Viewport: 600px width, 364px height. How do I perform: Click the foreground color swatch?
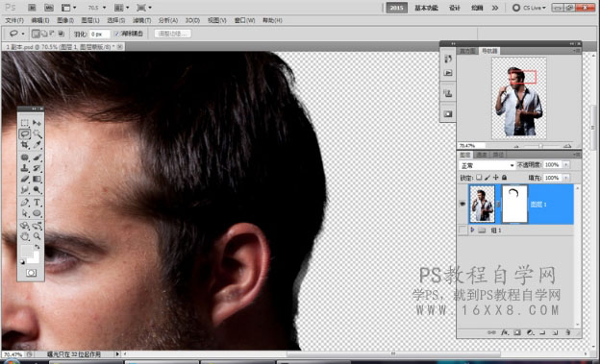[x=27, y=252]
